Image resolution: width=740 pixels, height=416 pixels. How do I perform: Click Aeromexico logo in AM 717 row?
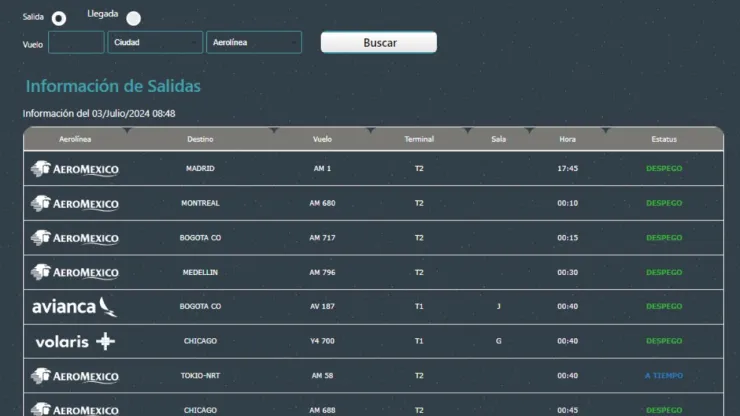point(75,238)
